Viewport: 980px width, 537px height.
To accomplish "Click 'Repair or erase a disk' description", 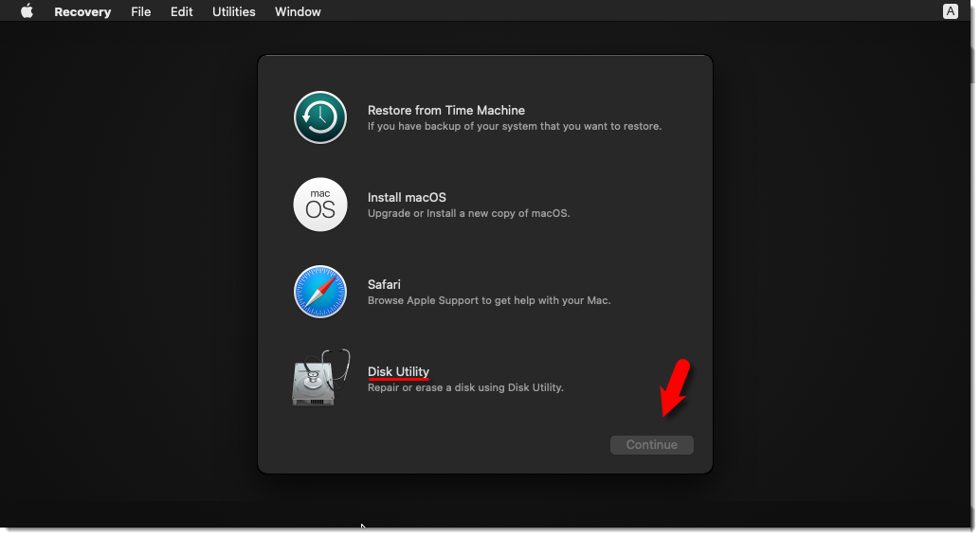I will [x=465, y=387].
